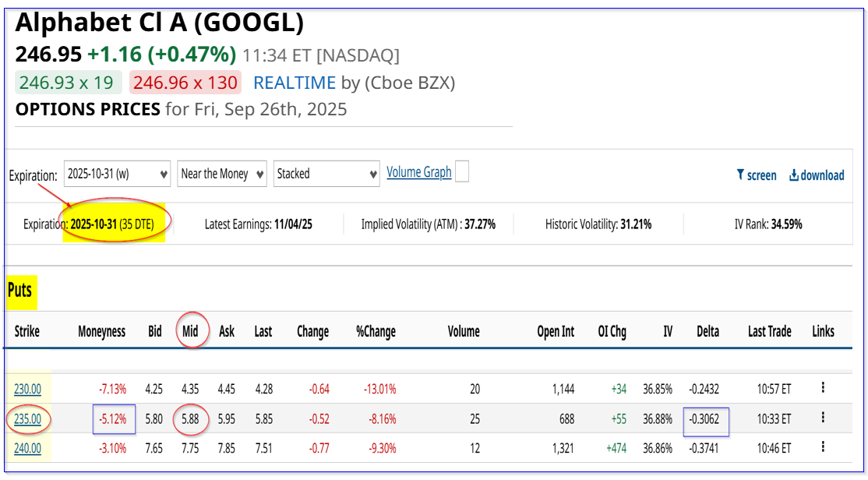This screenshot has width=868, height=480.
Task: Sort by Ask column header
Action: click(227, 331)
